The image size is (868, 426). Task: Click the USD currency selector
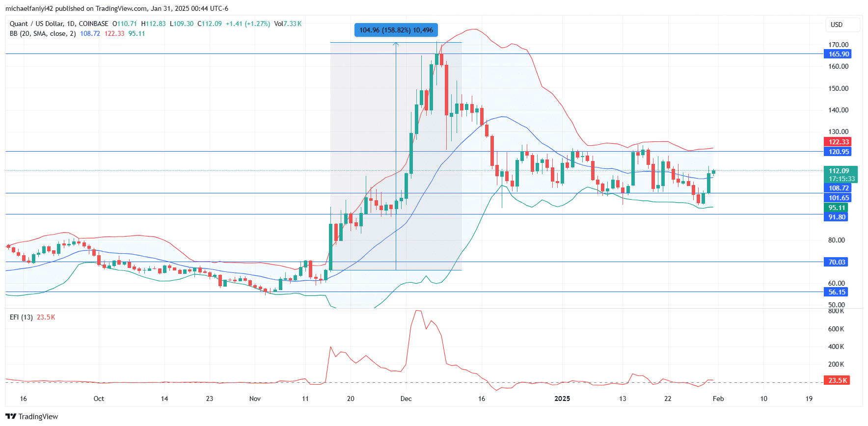pyautogui.click(x=842, y=25)
